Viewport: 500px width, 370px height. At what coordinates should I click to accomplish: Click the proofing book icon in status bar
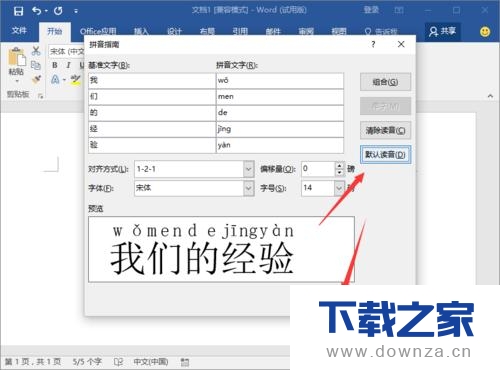pyautogui.click(x=118, y=362)
